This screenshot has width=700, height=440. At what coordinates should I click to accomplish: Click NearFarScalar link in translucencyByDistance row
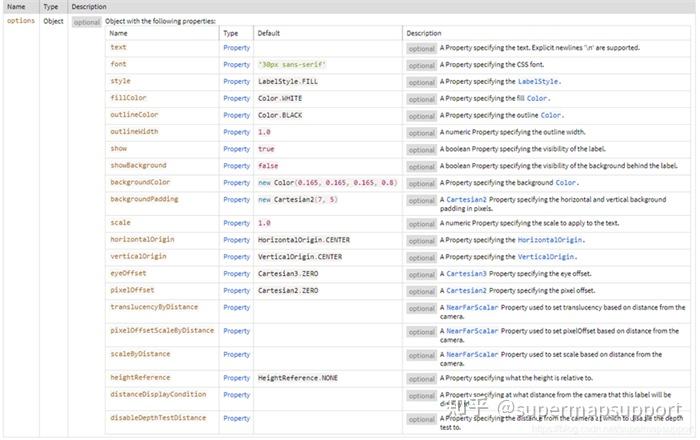click(474, 308)
